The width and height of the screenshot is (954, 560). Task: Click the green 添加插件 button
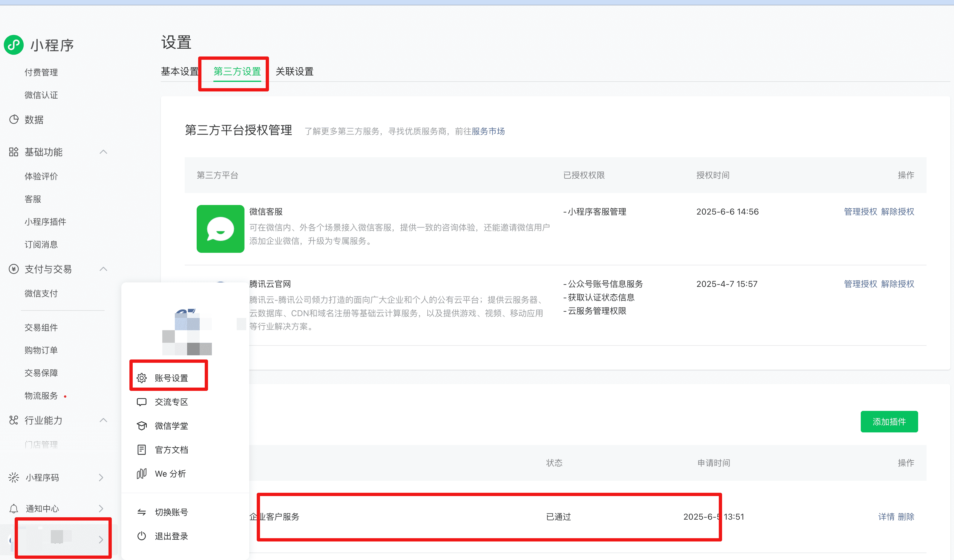click(889, 421)
